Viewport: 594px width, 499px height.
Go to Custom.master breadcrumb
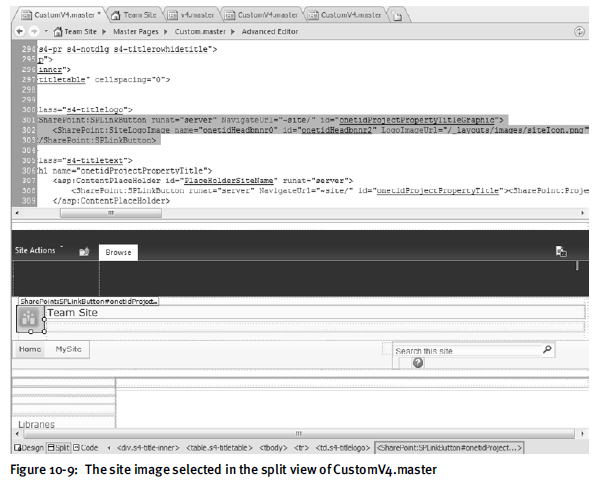[x=200, y=32]
